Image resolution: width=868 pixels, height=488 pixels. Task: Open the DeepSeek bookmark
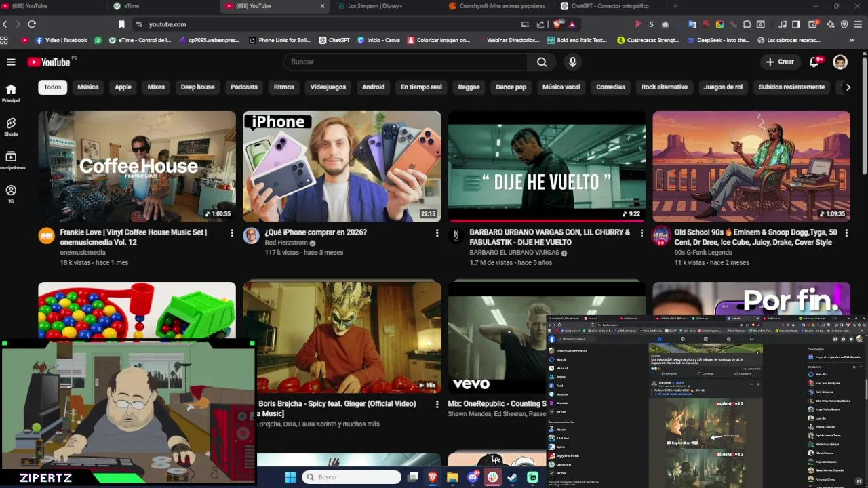[x=717, y=40]
